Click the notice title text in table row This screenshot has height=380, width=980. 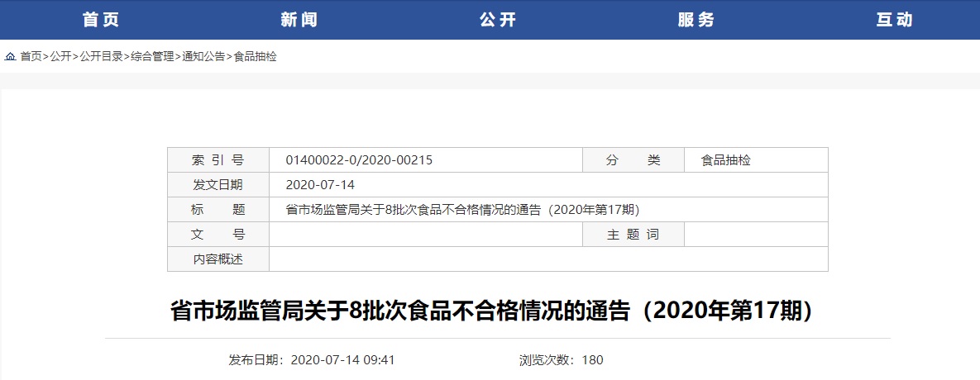462,210
